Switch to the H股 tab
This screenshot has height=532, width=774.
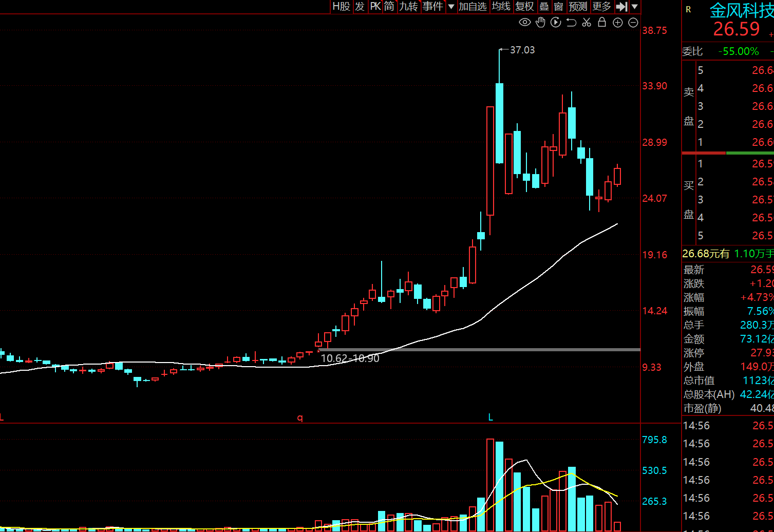[x=341, y=7]
